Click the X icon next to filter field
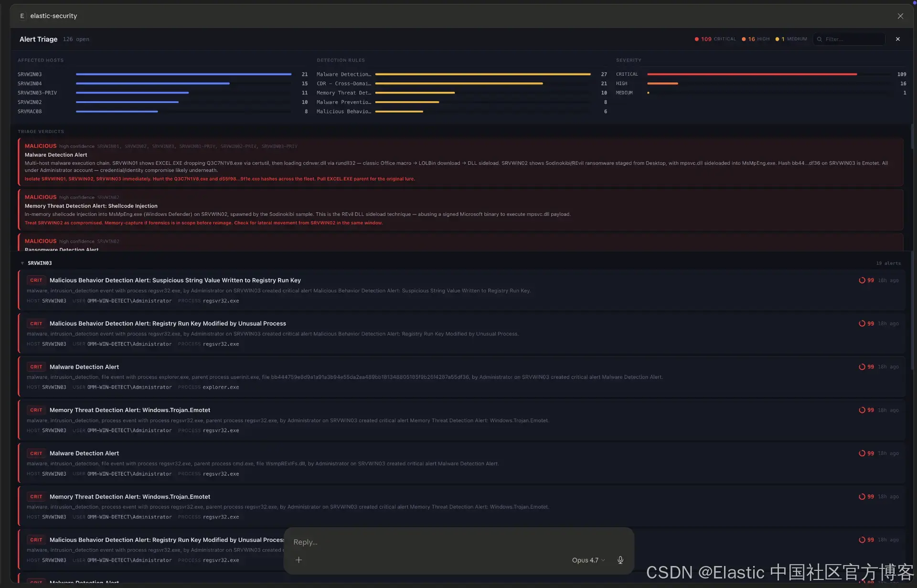 click(x=897, y=39)
